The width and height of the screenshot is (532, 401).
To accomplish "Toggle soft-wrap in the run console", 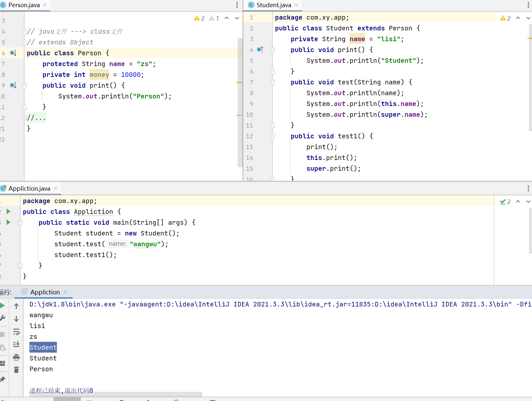I will click(x=16, y=332).
